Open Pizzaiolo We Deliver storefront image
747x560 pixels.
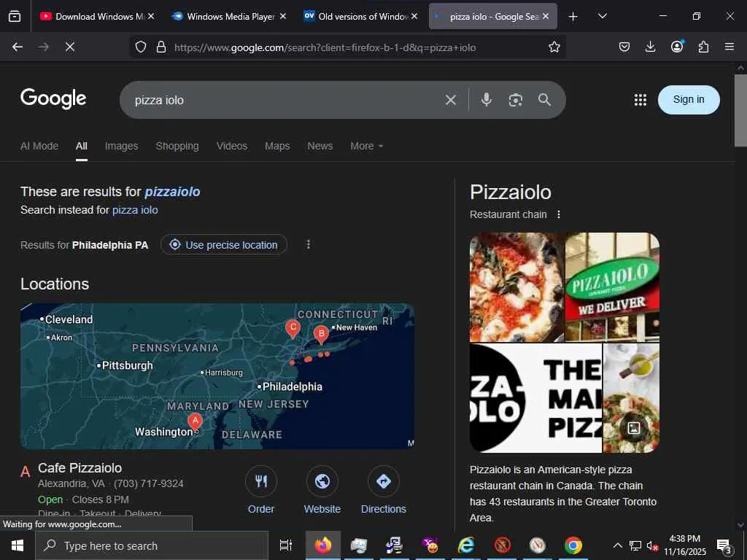[612, 287]
